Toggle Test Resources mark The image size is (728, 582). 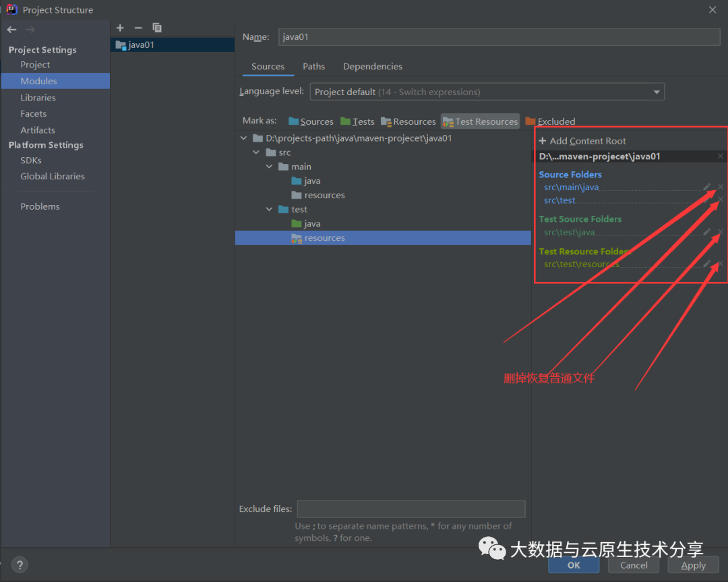(x=480, y=121)
